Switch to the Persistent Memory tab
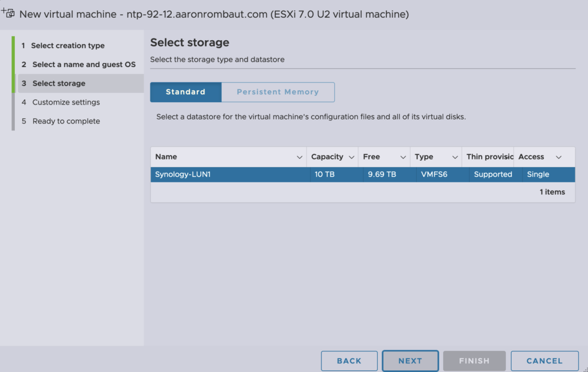The width and height of the screenshot is (588, 372). [277, 92]
